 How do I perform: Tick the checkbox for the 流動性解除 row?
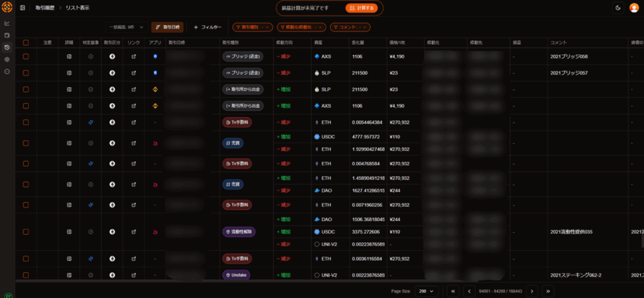click(26, 232)
